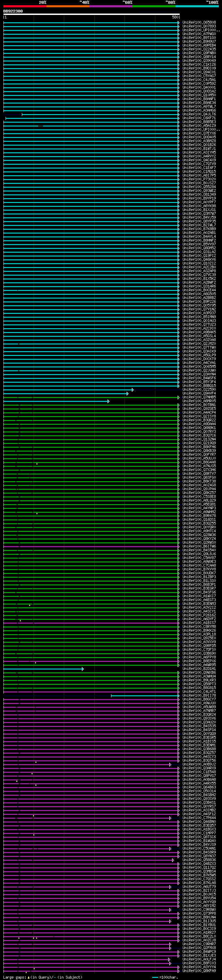Viewport: 222px width, 980px height.
Task: Click the red 20% identity legend segment
Action: tap(25, 6)
